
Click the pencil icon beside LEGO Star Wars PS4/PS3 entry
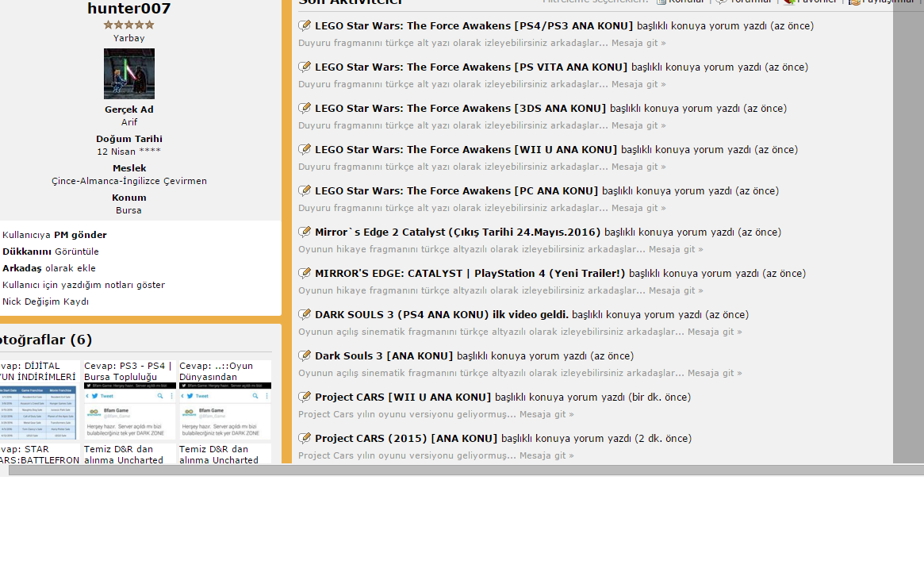(x=305, y=25)
